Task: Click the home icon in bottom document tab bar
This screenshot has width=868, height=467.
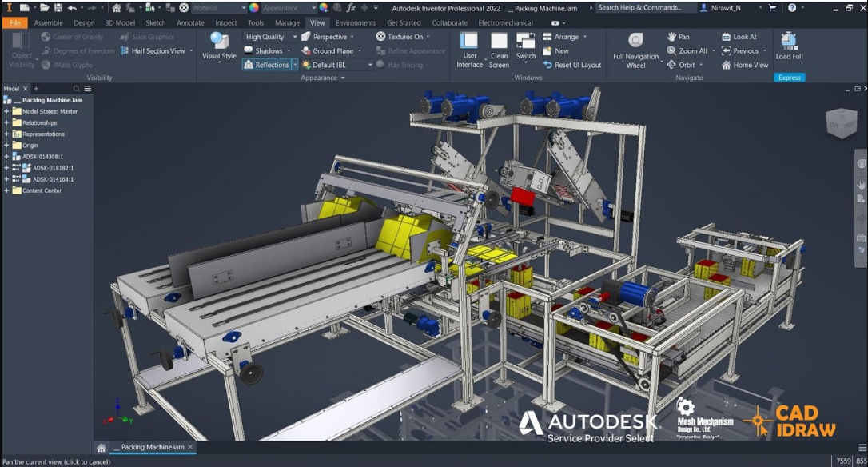Action: [101, 448]
